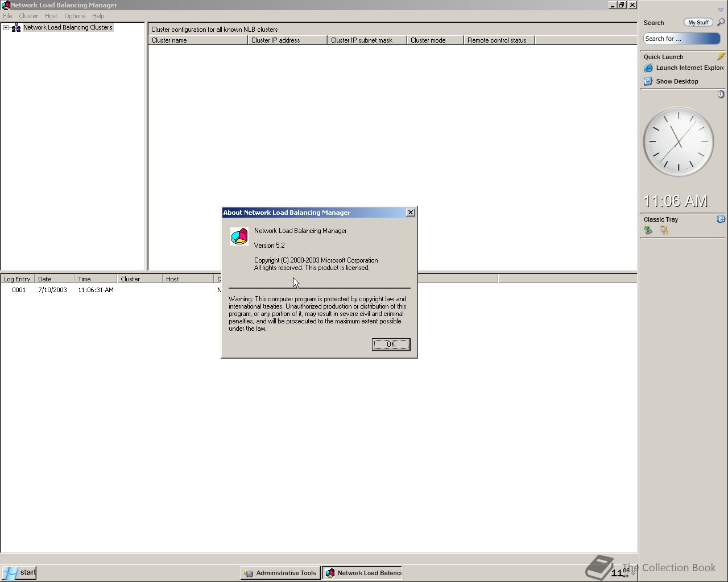The width and height of the screenshot is (728, 582).
Task: Click the Cluster IP subnet mask column header
Action: [367, 40]
